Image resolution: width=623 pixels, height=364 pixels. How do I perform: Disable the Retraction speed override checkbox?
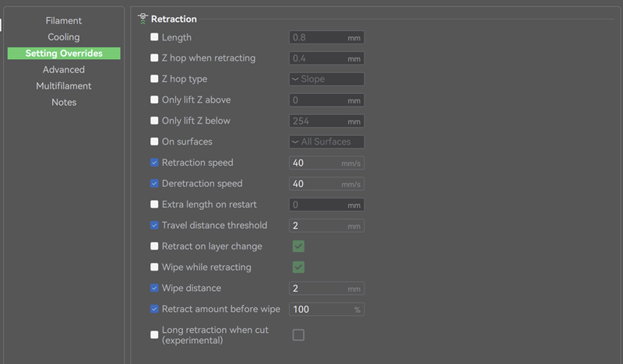pyautogui.click(x=154, y=163)
